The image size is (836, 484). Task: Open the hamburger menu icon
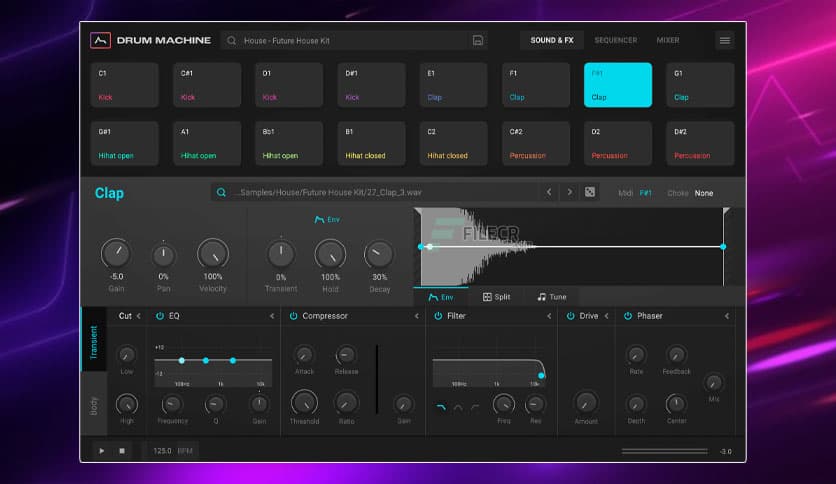point(725,41)
